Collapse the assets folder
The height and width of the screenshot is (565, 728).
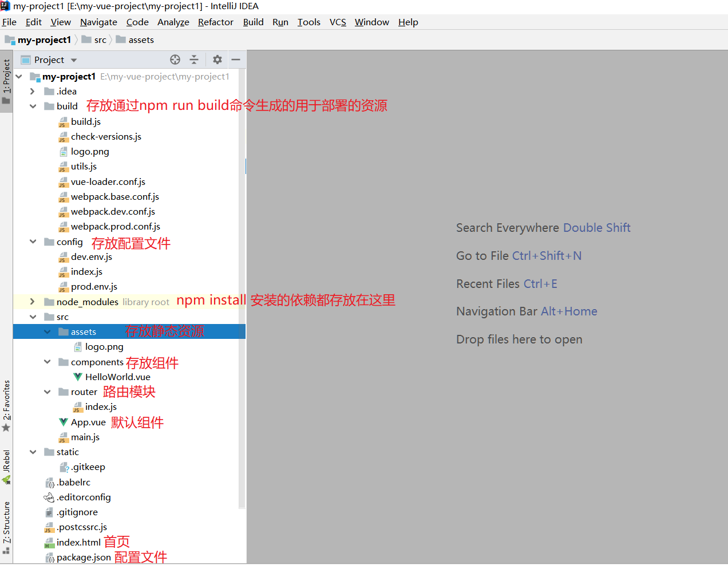pos(47,331)
